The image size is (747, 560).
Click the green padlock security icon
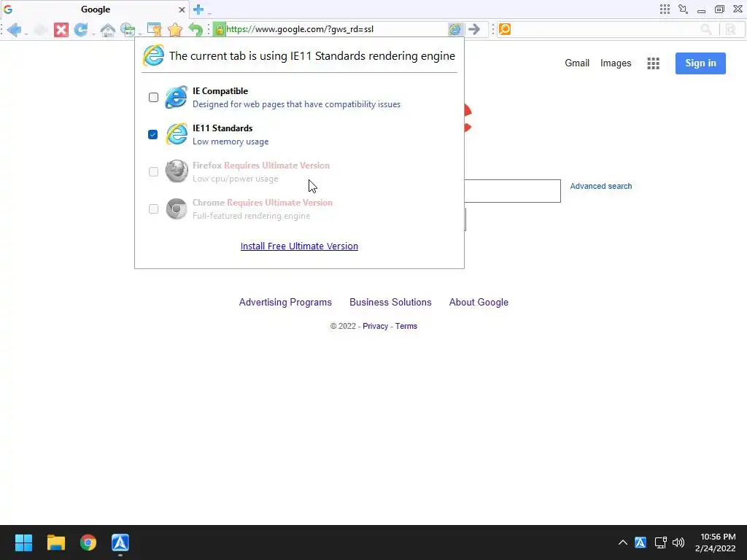[219, 29]
